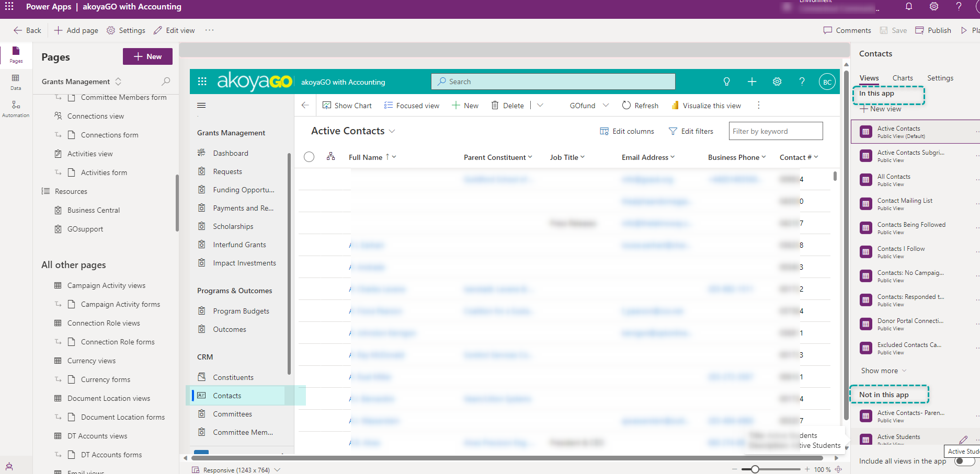The height and width of the screenshot is (474, 980).
Task: Open the Active Contacts view selector chevron
Action: click(x=392, y=131)
